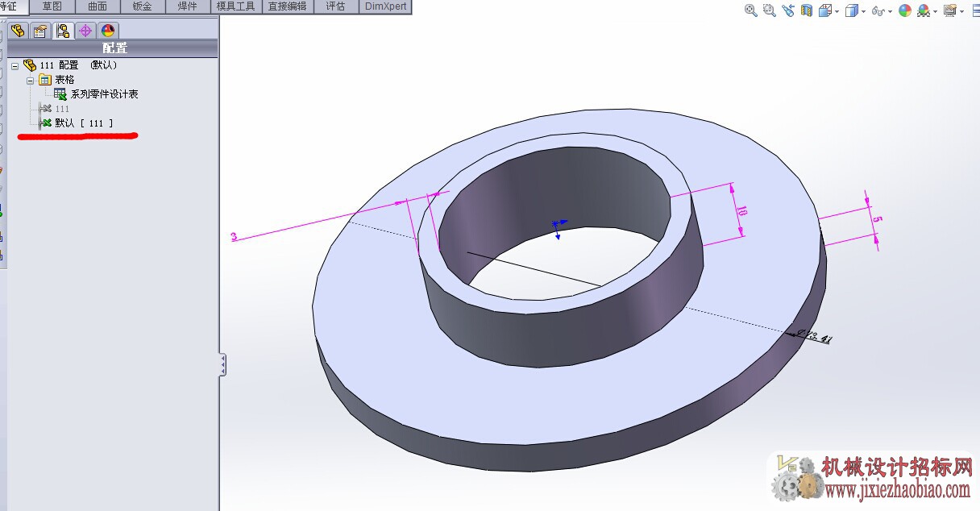Click the part icon beside 111 配置
The width and height of the screenshot is (980, 511).
pos(30,65)
